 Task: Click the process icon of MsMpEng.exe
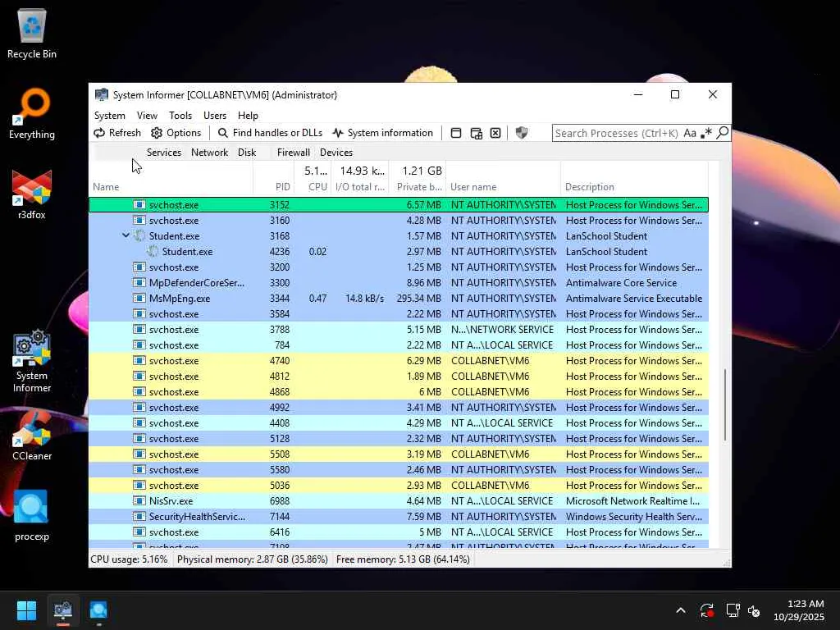tap(139, 298)
